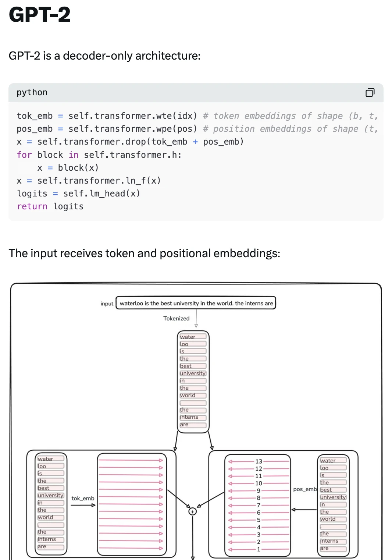The height and width of the screenshot is (560, 392).
Task: Copy the python code block
Action: pos(370,92)
